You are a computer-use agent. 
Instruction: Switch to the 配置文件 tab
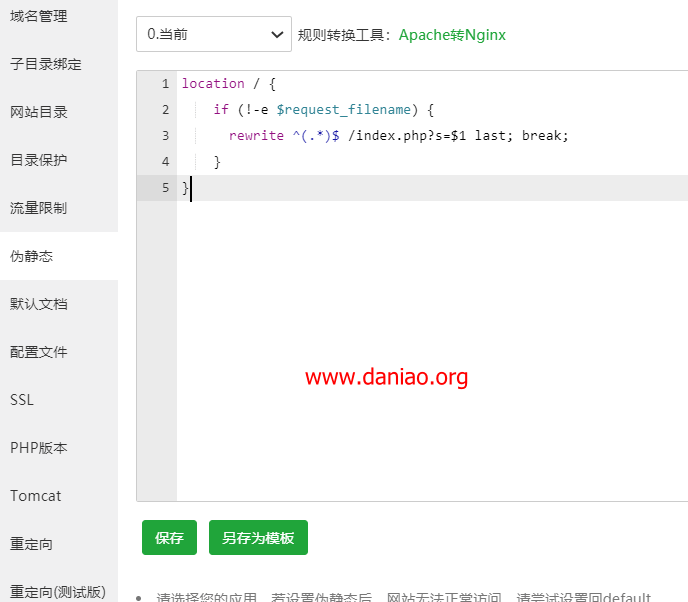(x=59, y=352)
